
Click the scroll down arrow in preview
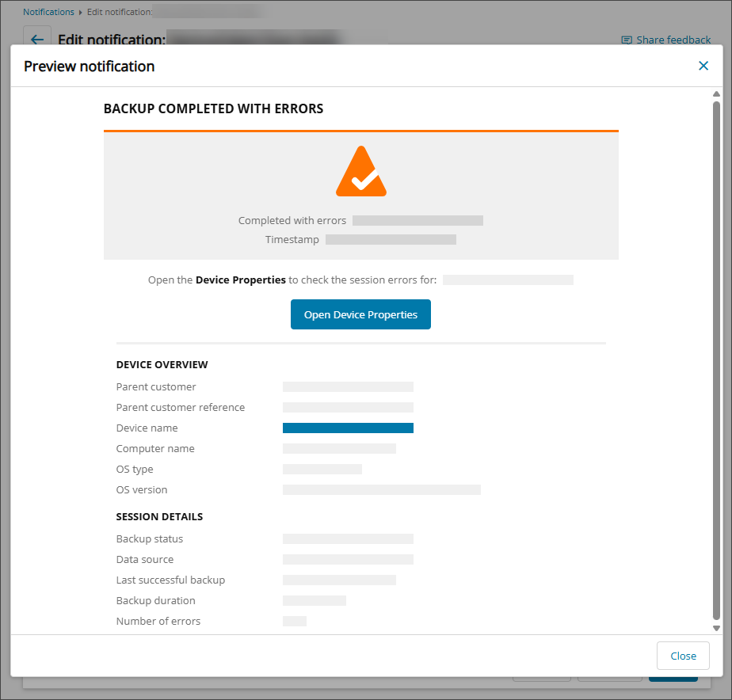tap(716, 628)
